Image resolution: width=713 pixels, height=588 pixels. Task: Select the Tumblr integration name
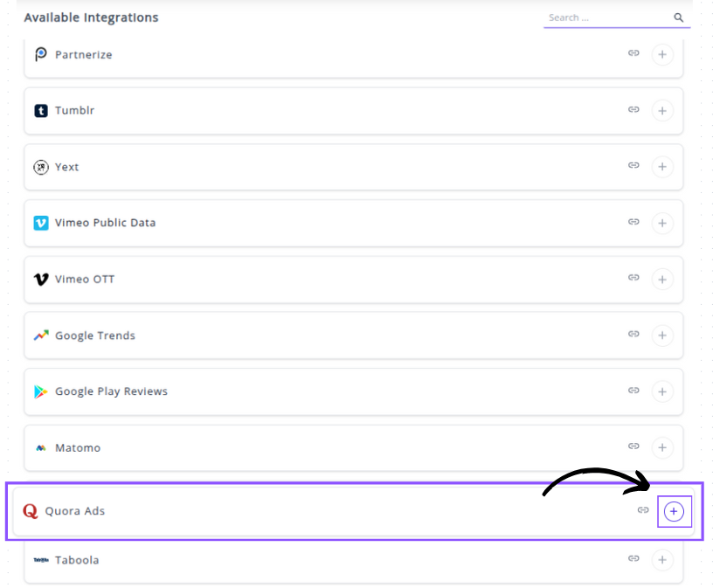74,111
